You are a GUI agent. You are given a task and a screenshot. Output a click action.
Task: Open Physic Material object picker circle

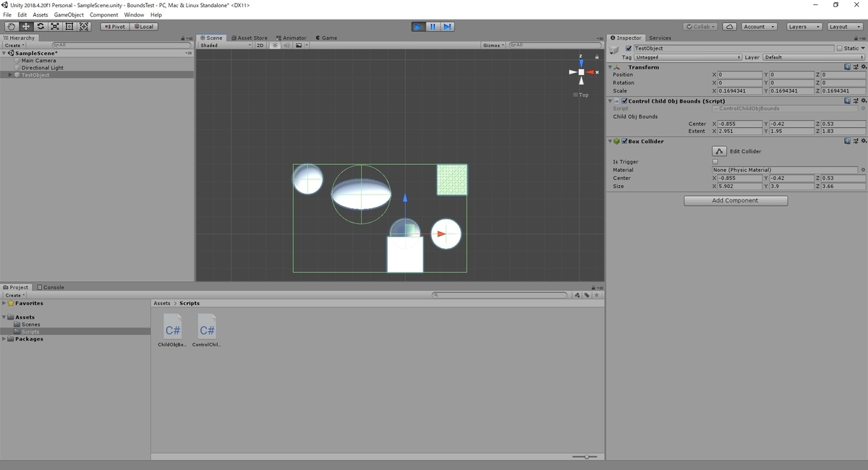click(863, 170)
